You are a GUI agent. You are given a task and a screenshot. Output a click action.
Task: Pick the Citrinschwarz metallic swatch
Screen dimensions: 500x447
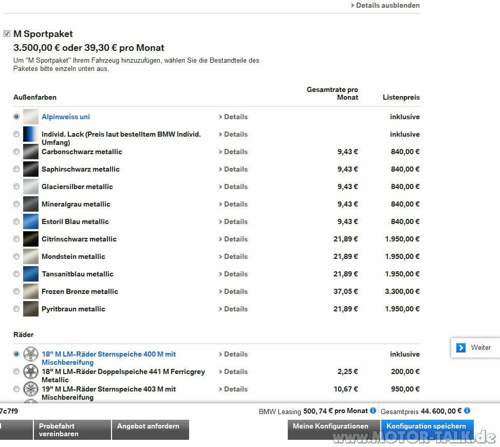pos(31,239)
